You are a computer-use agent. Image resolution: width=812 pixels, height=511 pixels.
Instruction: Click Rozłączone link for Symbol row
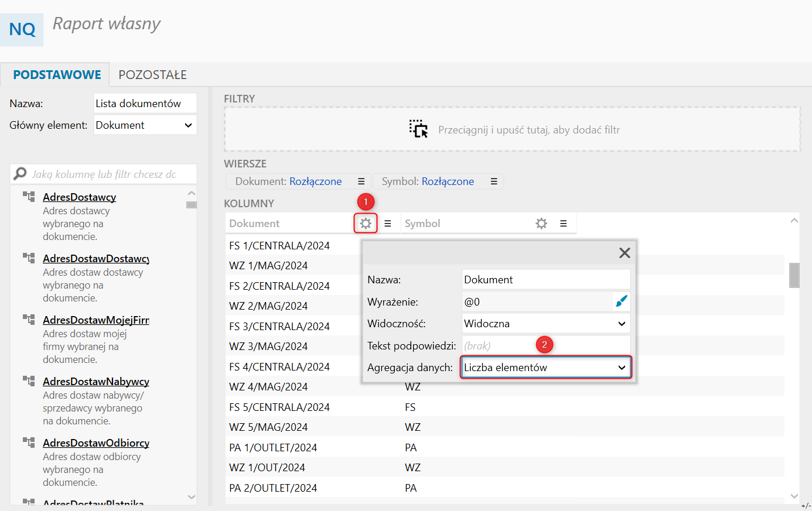tap(448, 181)
